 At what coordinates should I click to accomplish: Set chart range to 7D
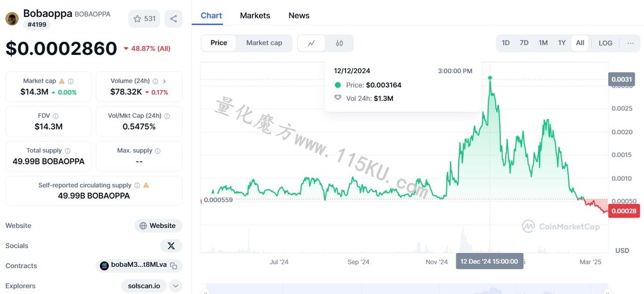point(524,43)
